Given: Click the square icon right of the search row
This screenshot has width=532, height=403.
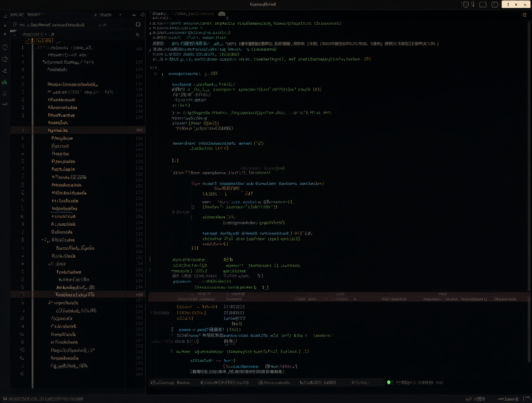Looking at the screenshot, I should [138, 24].
